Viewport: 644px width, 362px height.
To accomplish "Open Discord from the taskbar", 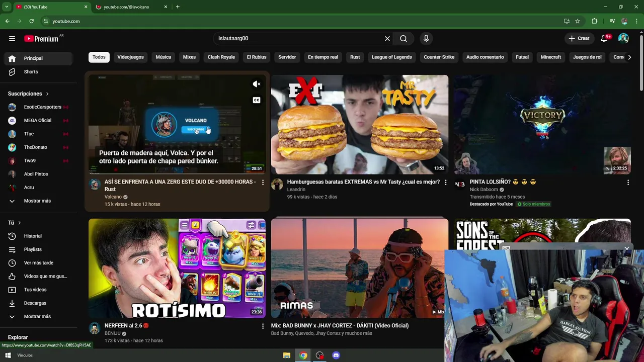I will pyautogui.click(x=336, y=355).
